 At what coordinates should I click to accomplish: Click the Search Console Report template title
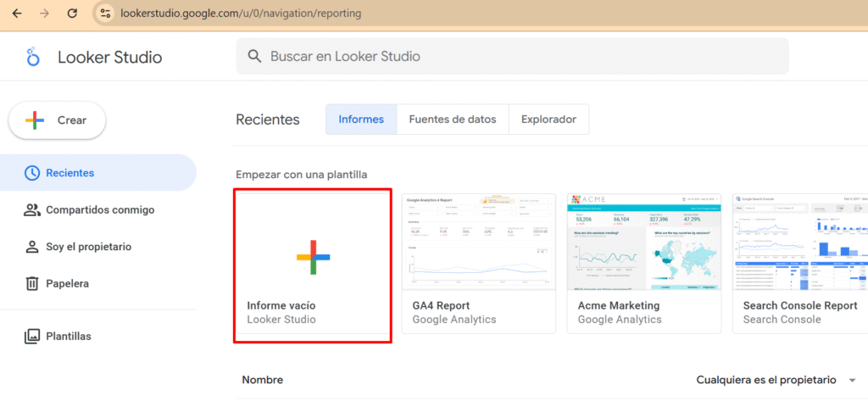(x=800, y=305)
